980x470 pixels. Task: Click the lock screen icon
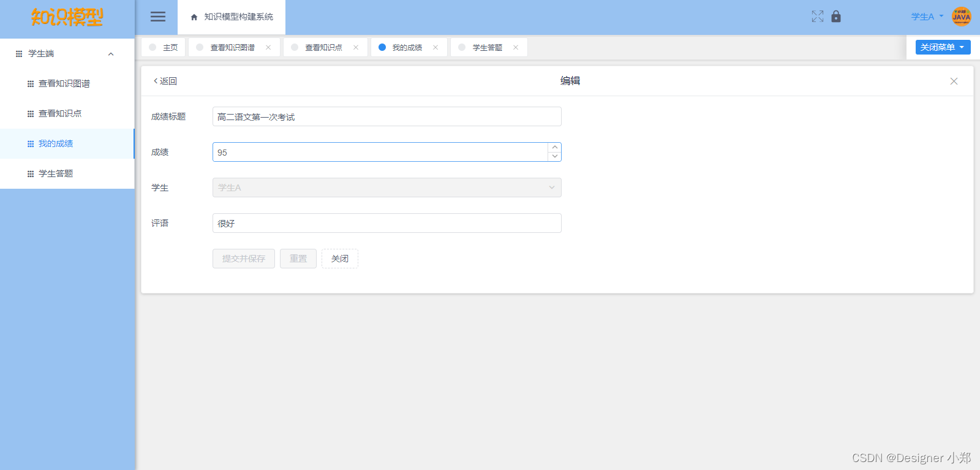pos(836,17)
